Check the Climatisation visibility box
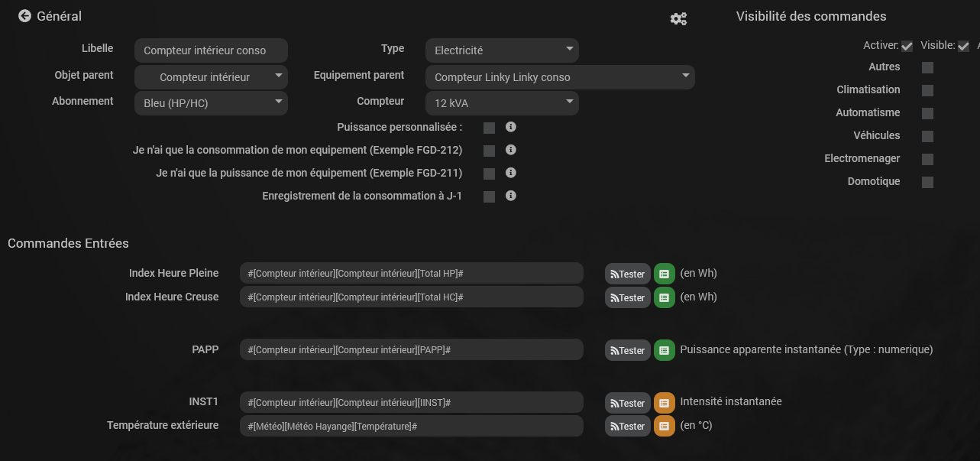The image size is (980, 461). (x=927, y=90)
